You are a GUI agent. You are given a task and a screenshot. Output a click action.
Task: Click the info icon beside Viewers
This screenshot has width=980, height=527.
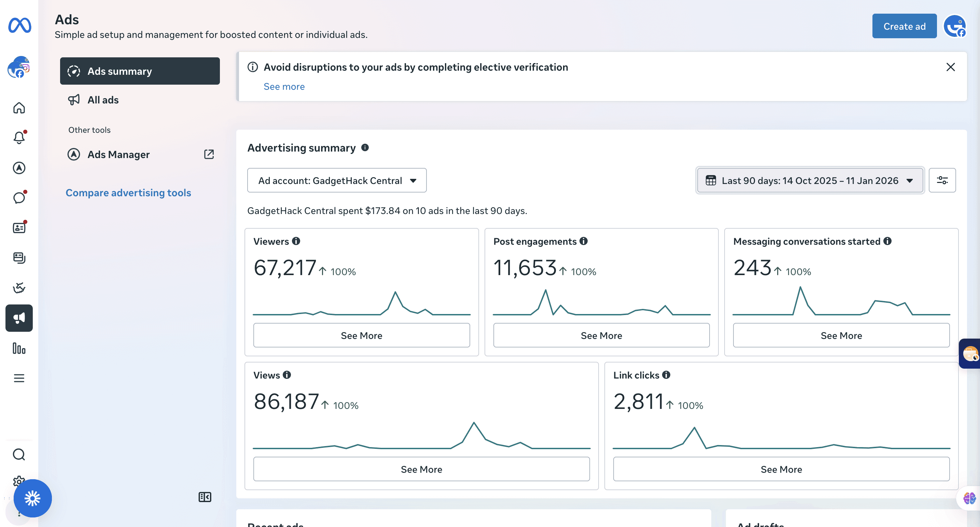coord(296,241)
